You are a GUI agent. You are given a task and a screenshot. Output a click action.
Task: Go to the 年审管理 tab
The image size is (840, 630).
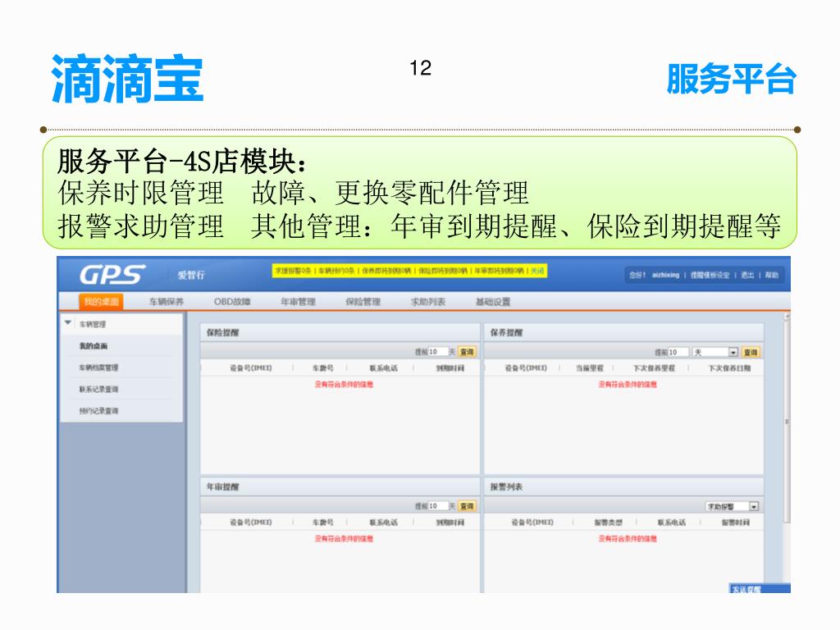[x=298, y=302]
